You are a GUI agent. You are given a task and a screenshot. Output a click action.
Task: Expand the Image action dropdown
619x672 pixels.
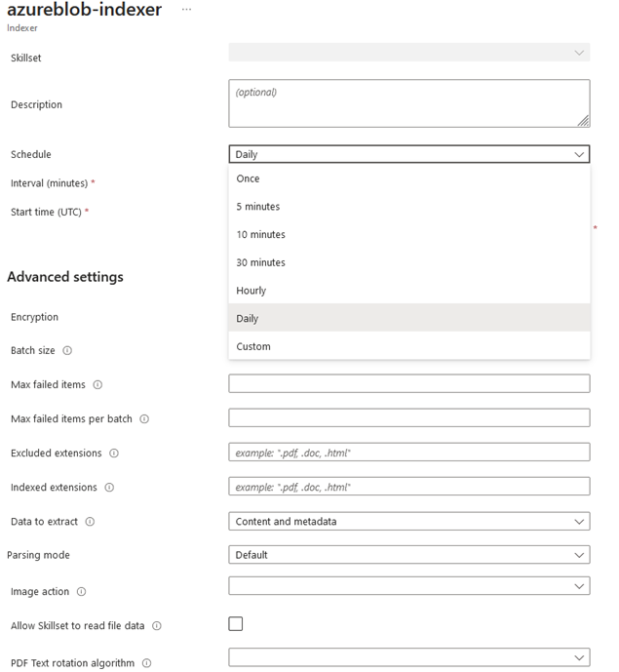point(408,586)
